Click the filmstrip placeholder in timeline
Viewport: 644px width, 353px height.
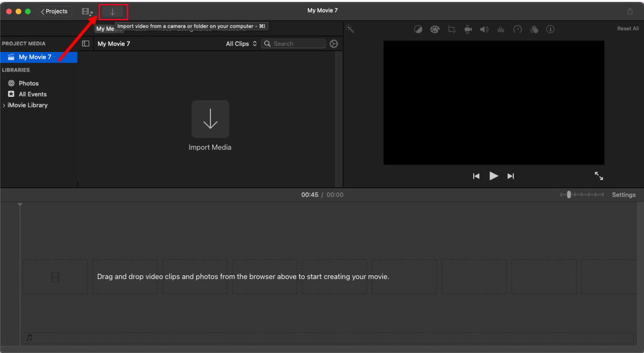click(55, 277)
